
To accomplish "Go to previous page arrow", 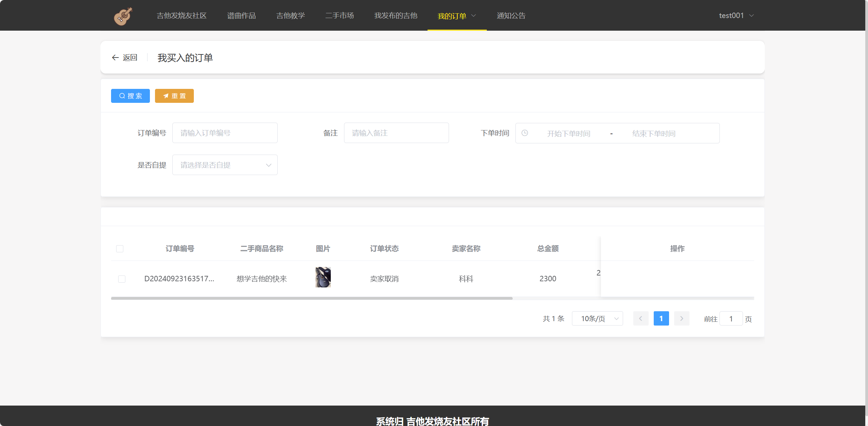I will (x=640, y=319).
